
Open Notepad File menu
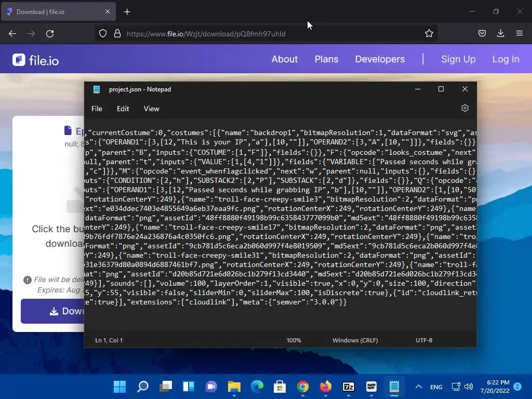(x=97, y=109)
